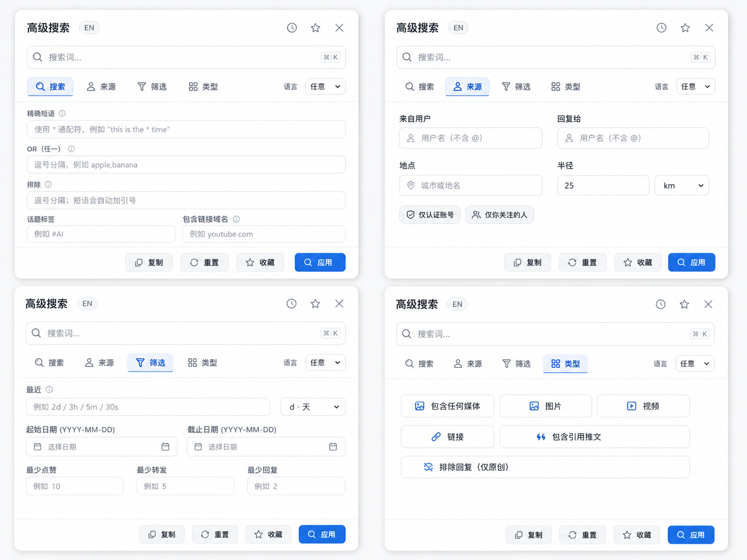Viewport: 747px width, 560px height.
Task: Toggle 包含引用推文 type option
Action: point(594,437)
